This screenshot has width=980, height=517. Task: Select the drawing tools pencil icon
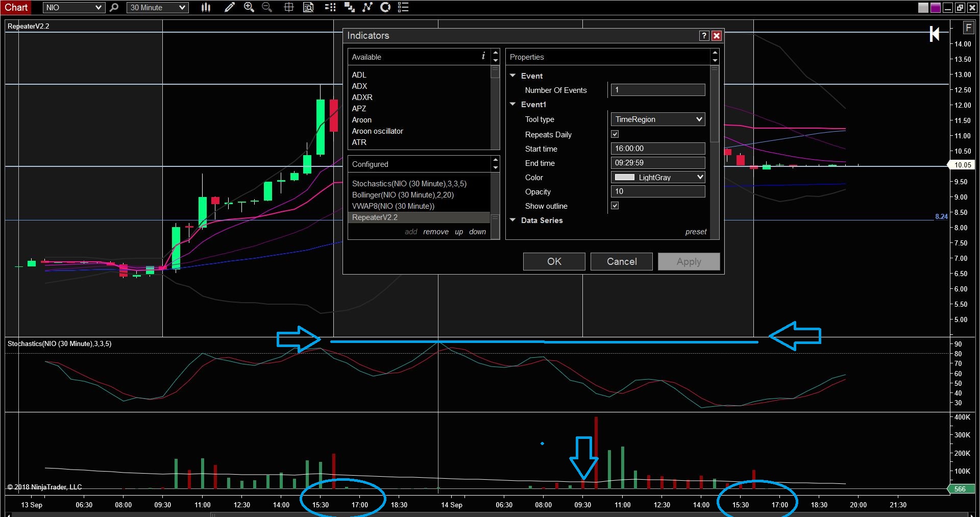coord(230,7)
